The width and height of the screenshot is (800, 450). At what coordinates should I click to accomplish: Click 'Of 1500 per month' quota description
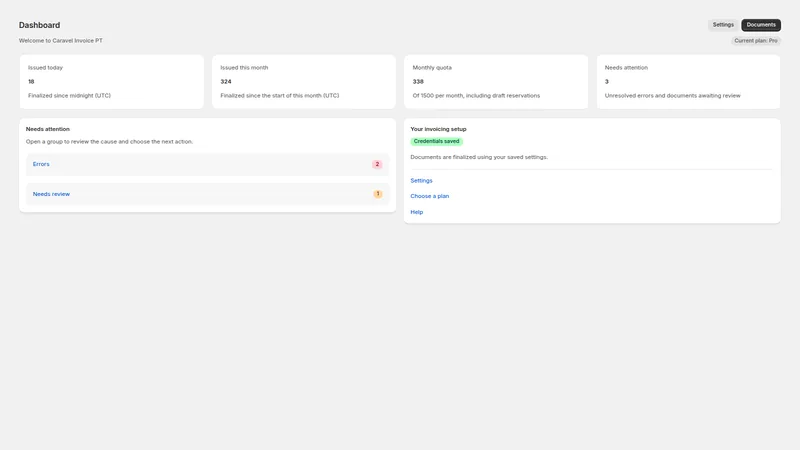point(476,95)
